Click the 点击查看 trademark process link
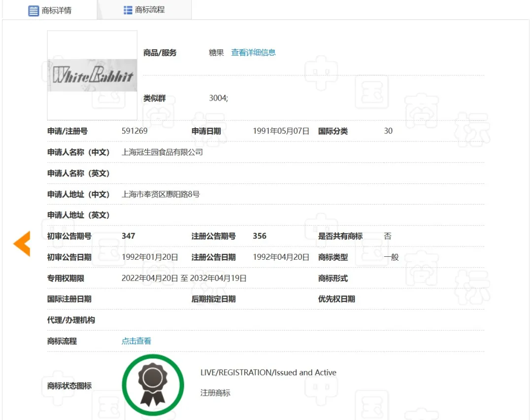Viewport: 532px width, 420px height. pos(136,341)
